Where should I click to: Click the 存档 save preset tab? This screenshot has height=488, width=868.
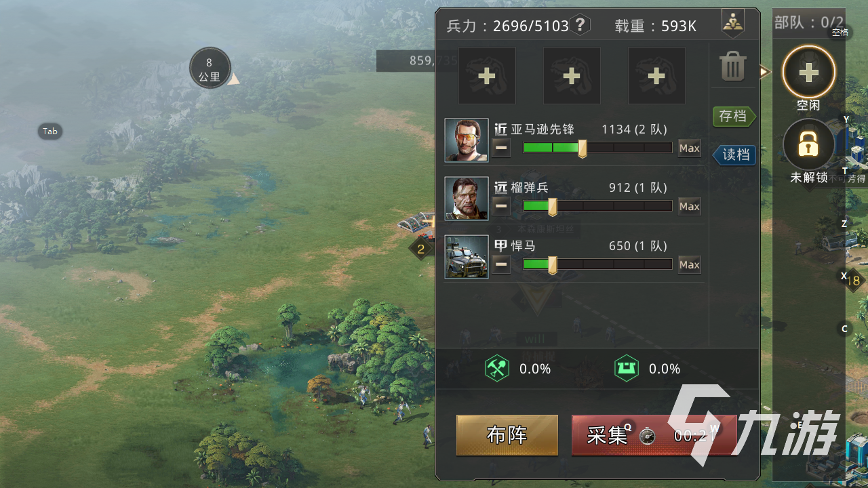[x=734, y=117]
